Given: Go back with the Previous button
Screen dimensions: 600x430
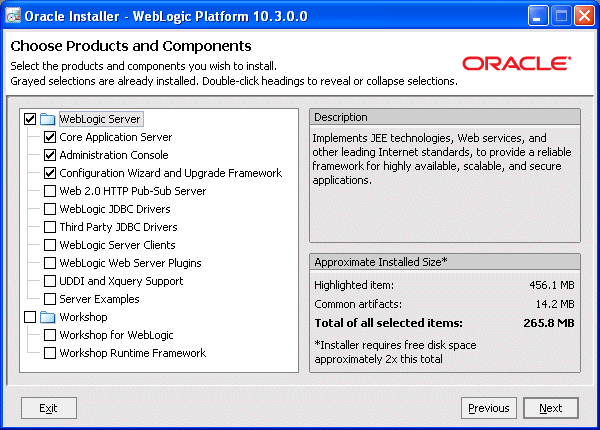Looking at the screenshot, I should click(x=489, y=408).
